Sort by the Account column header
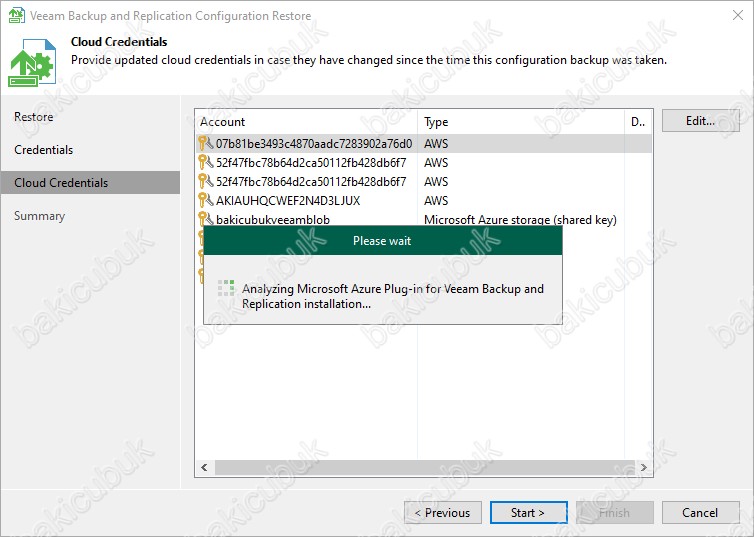754x537 pixels. click(x=306, y=122)
